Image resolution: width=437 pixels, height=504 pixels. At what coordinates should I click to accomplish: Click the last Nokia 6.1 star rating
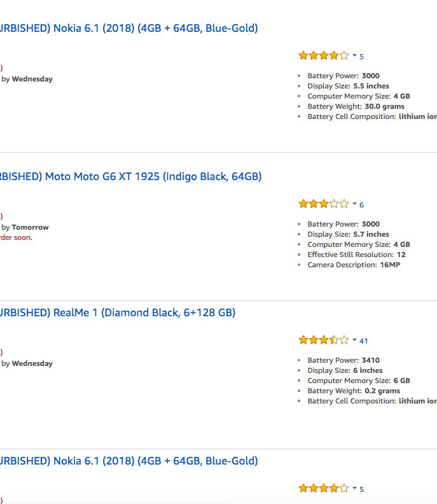click(x=323, y=489)
